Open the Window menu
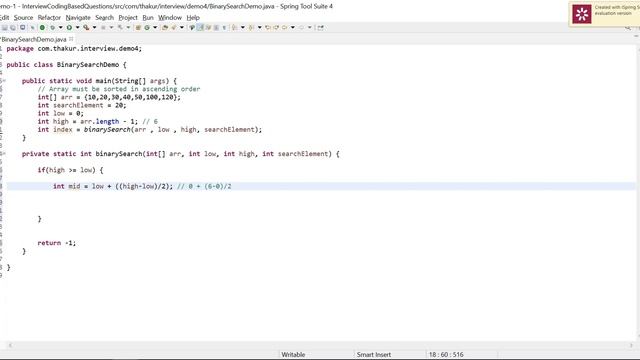Viewport: 640px width, 360px height. tap(170, 18)
